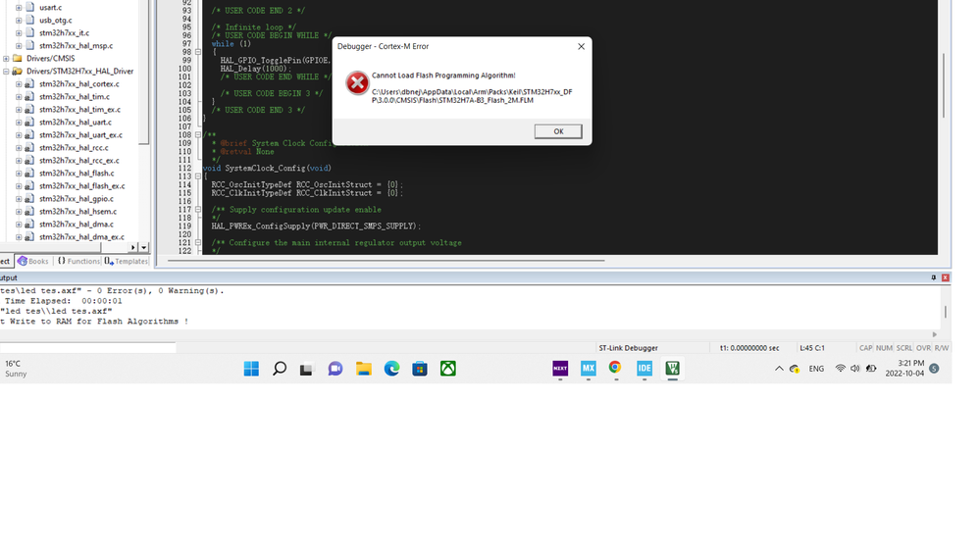Click the HAL_PWREx_ConfigSupply code line
Screen dimensions: 980x551
pos(316,226)
